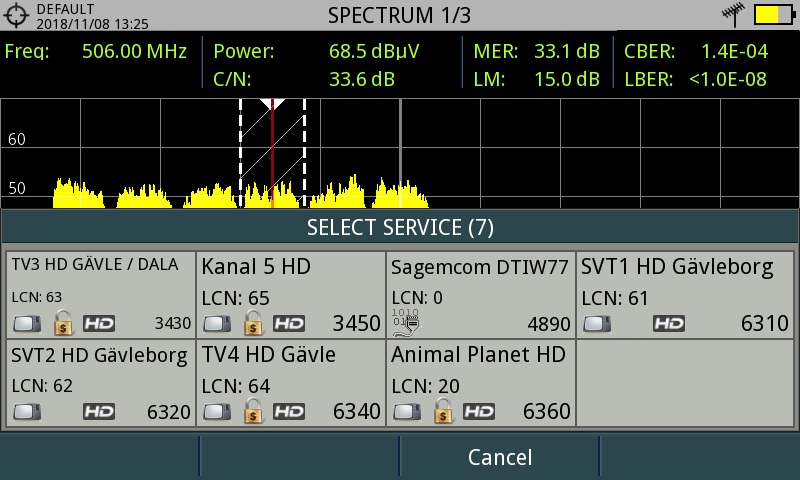Tap the HD badge on Kanal 5 HD
This screenshot has width=800, height=480.
click(289, 323)
